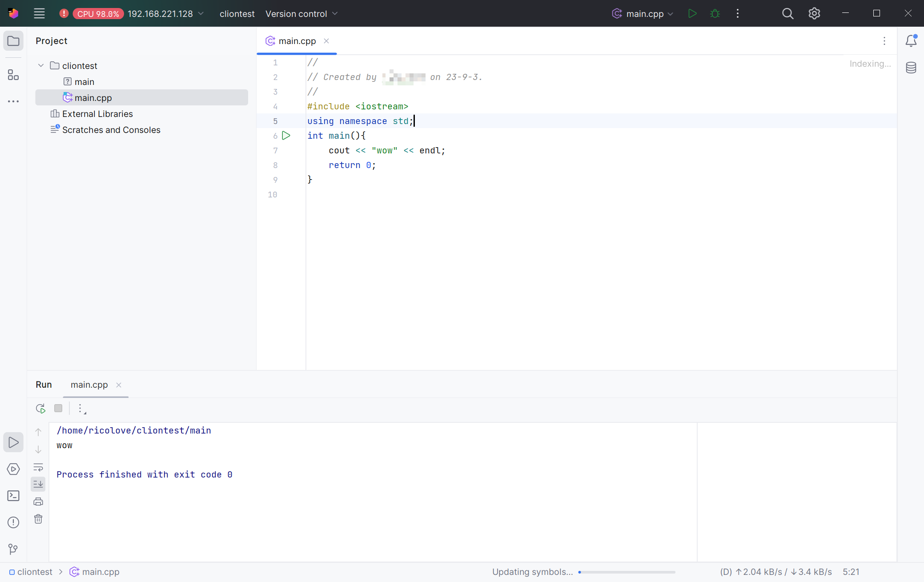The height and width of the screenshot is (582, 924).
Task: Rerun main.cpp in the Run panel
Action: 40,408
